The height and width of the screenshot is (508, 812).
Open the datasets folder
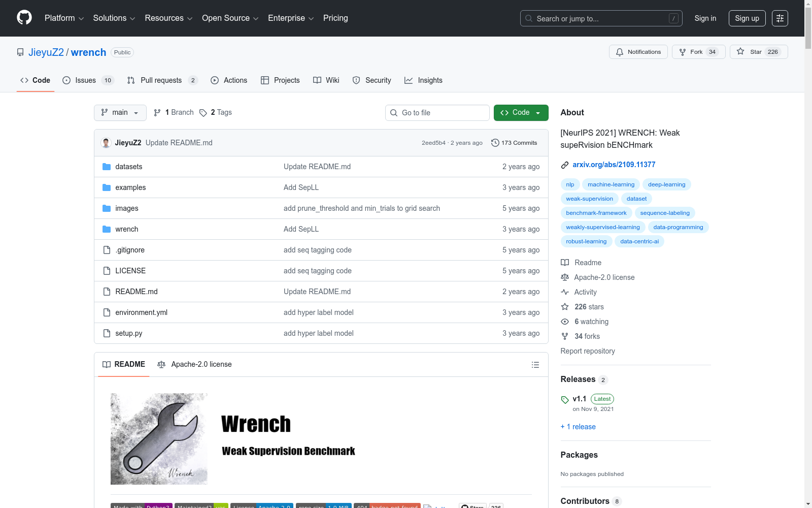tap(129, 167)
